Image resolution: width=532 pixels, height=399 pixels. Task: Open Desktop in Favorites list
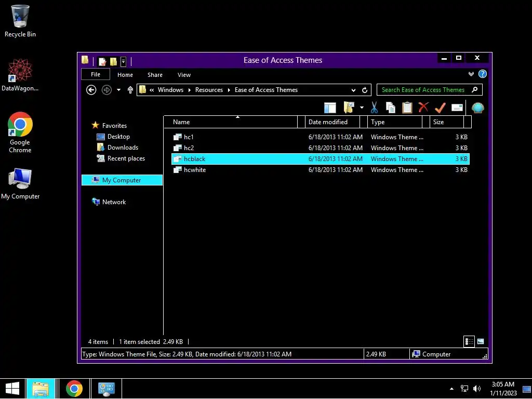click(x=118, y=137)
